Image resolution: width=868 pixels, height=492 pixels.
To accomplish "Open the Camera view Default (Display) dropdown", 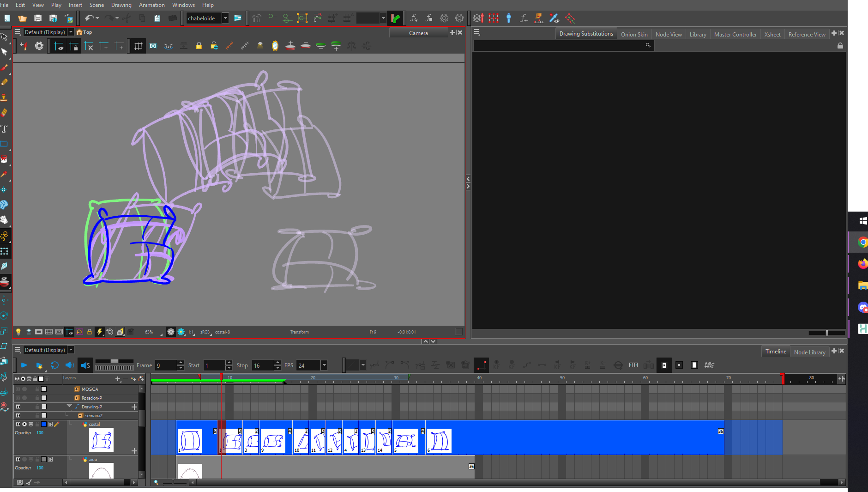I will tap(71, 32).
